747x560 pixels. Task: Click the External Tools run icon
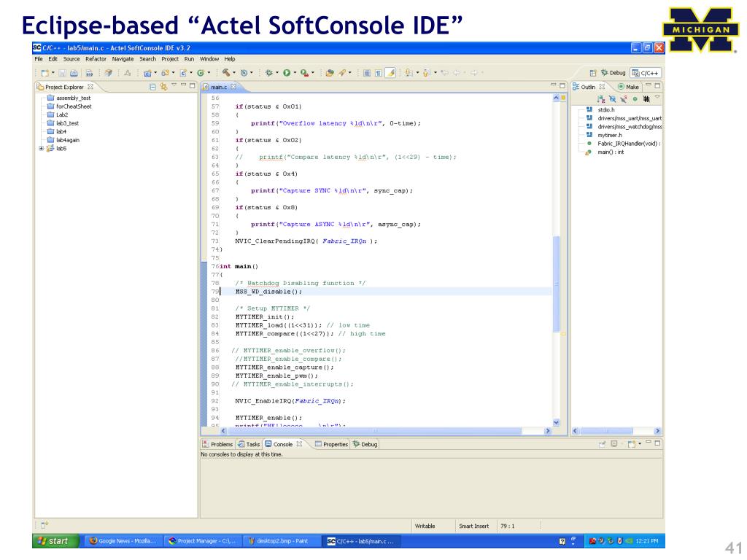coord(304,73)
